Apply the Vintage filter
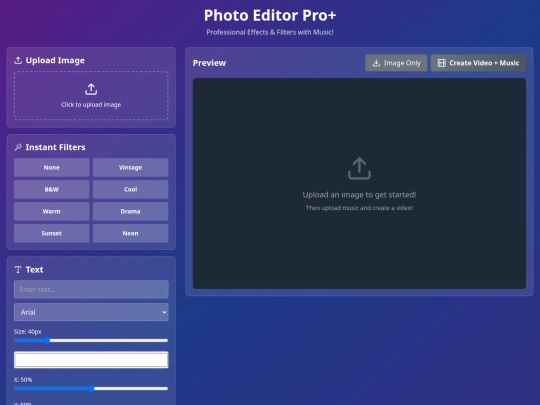This screenshot has width=540, height=405. click(x=131, y=167)
